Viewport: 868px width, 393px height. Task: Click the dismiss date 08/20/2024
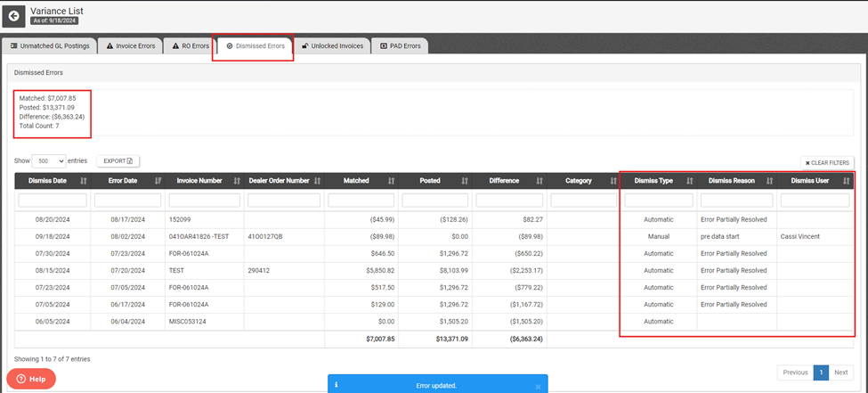point(53,219)
